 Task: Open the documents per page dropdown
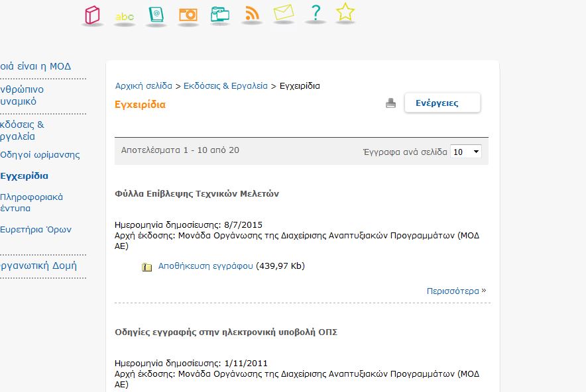point(465,152)
